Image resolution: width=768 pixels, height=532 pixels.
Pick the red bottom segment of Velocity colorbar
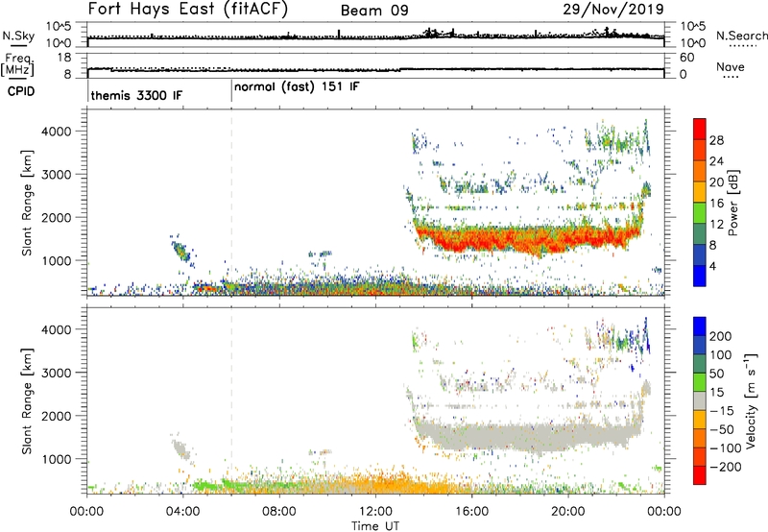700,475
